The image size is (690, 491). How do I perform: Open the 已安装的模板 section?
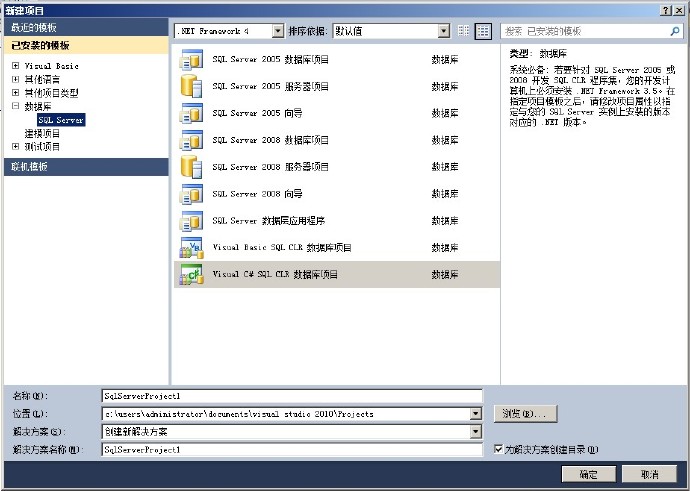point(86,45)
